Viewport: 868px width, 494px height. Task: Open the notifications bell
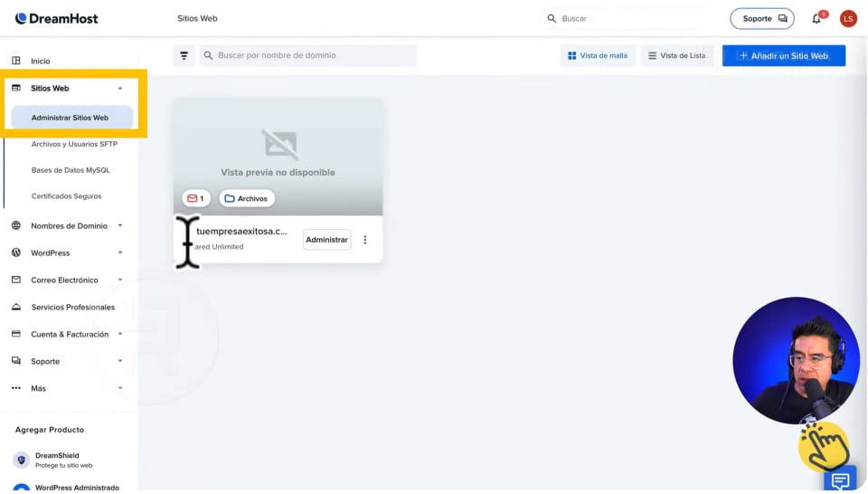816,19
